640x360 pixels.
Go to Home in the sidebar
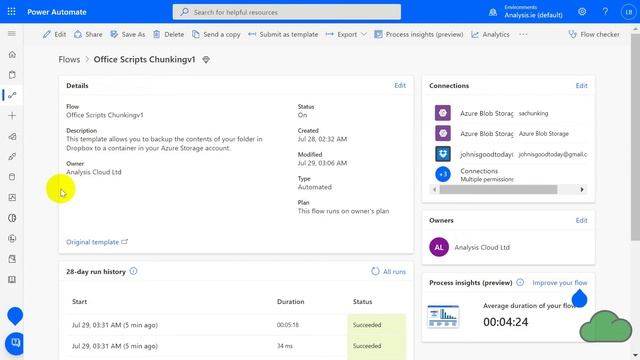coord(12,54)
